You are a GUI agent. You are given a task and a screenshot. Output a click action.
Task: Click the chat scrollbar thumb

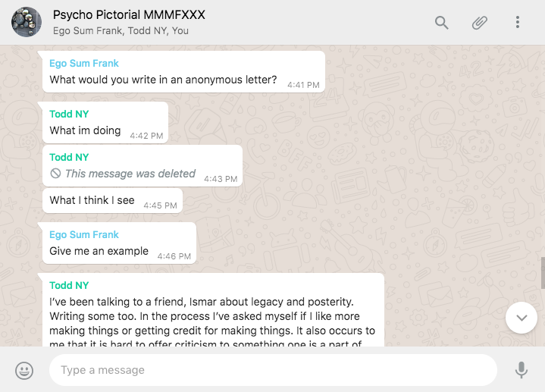[542, 272]
